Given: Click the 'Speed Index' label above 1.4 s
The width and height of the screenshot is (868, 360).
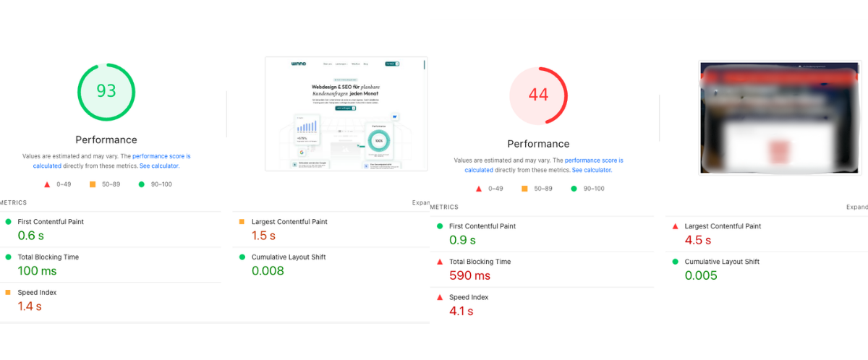Looking at the screenshot, I should pyautogui.click(x=37, y=293).
